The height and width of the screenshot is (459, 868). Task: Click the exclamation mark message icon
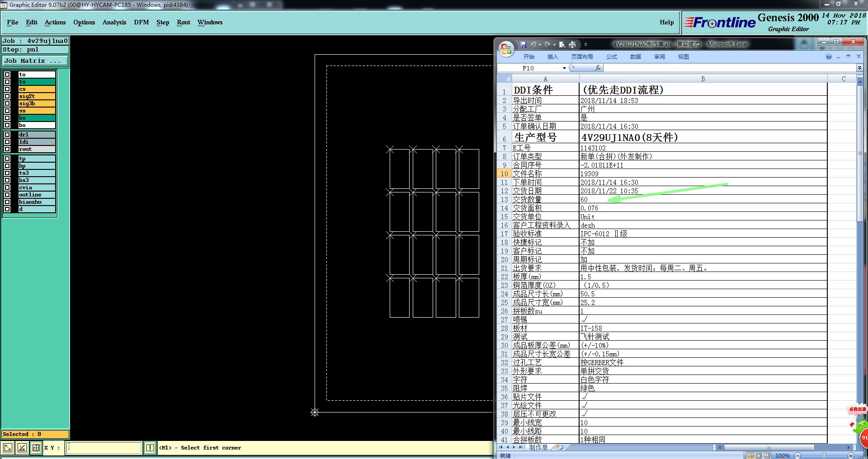click(x=150, y=448)
